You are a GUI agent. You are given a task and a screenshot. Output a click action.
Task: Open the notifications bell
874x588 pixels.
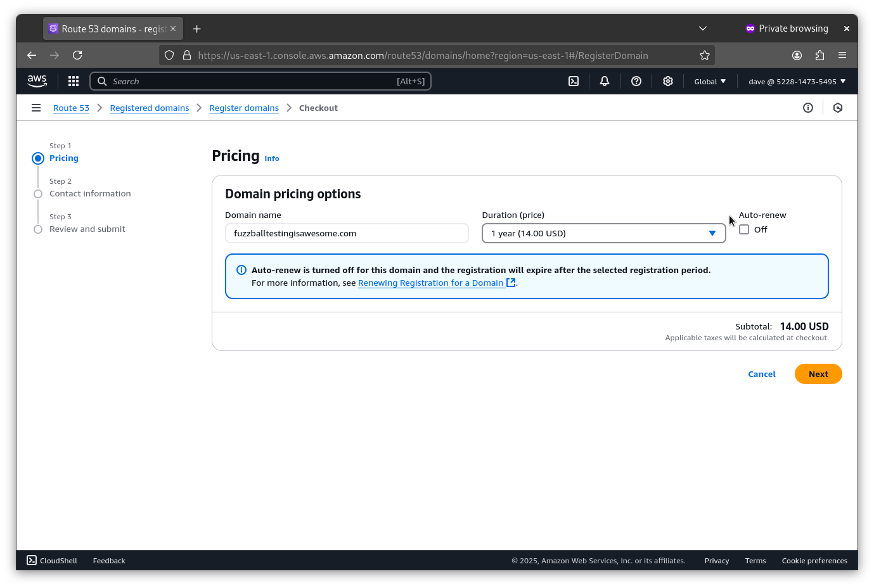pyautogui.click(x=605, y=81)
